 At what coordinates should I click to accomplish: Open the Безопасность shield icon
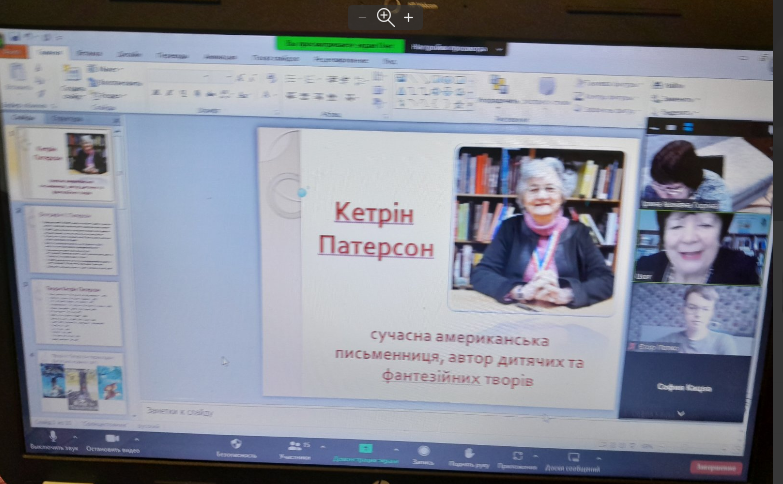236,444
